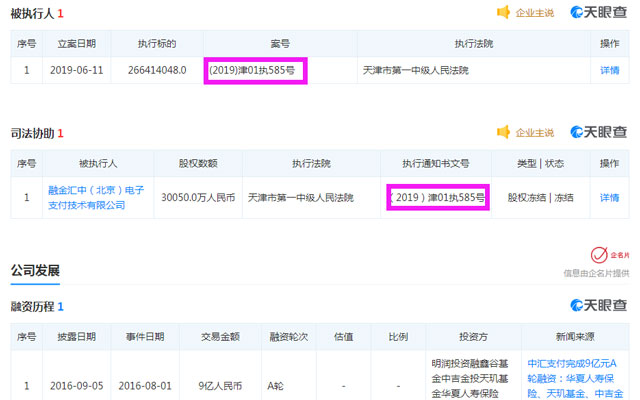This screenshot has height=400, width=640.
Task: Select case number (2019)津01执585号 in 被执行人 table
Action: click(x=252, y=70)
